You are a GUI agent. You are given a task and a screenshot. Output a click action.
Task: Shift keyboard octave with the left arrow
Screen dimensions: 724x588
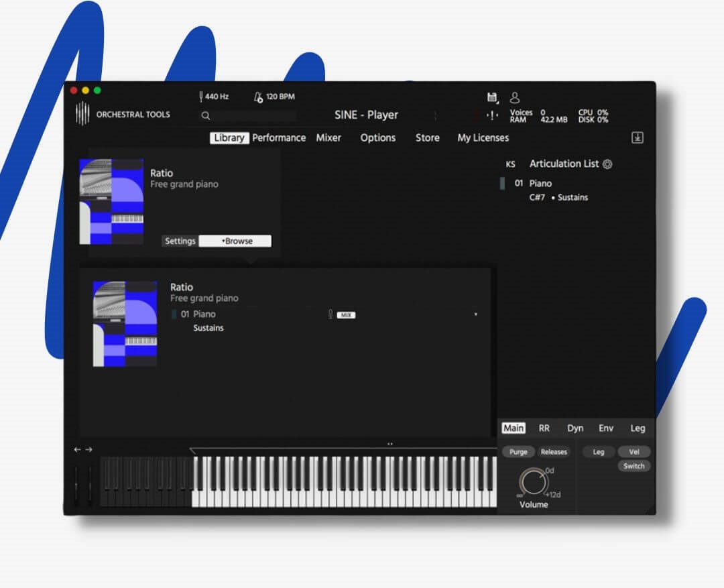click(x=77, y=449)
